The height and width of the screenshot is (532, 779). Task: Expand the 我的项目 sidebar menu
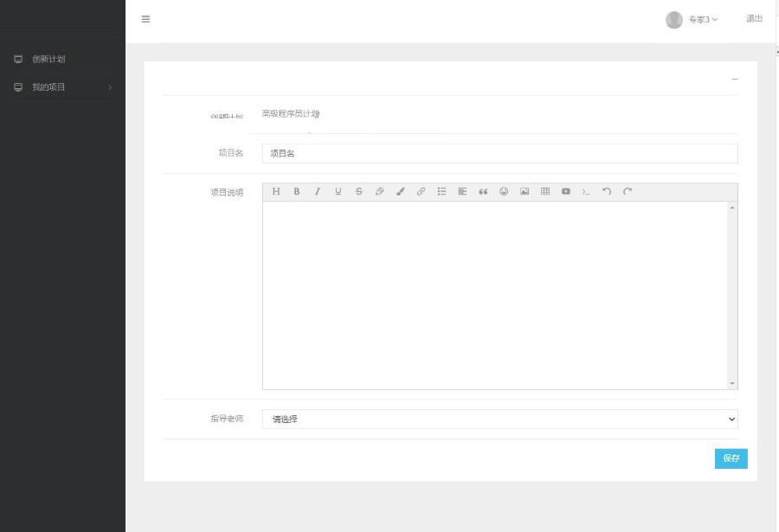tap(62, 87)
